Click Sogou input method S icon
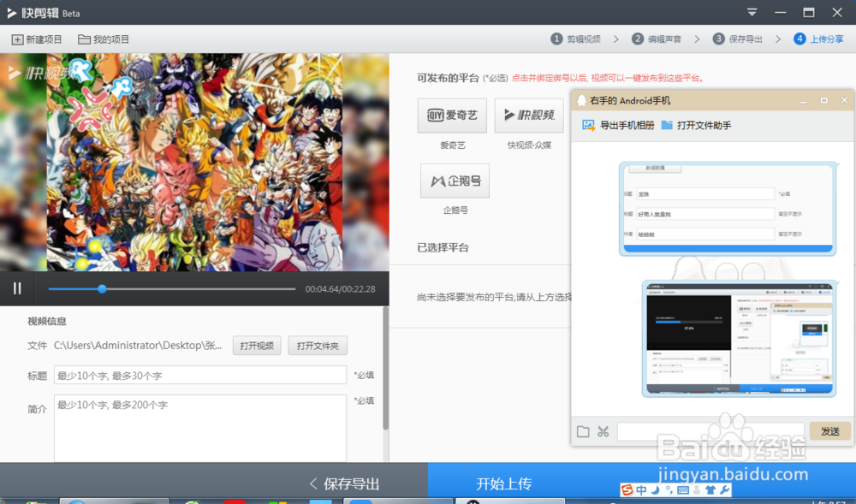 (627, 489)
